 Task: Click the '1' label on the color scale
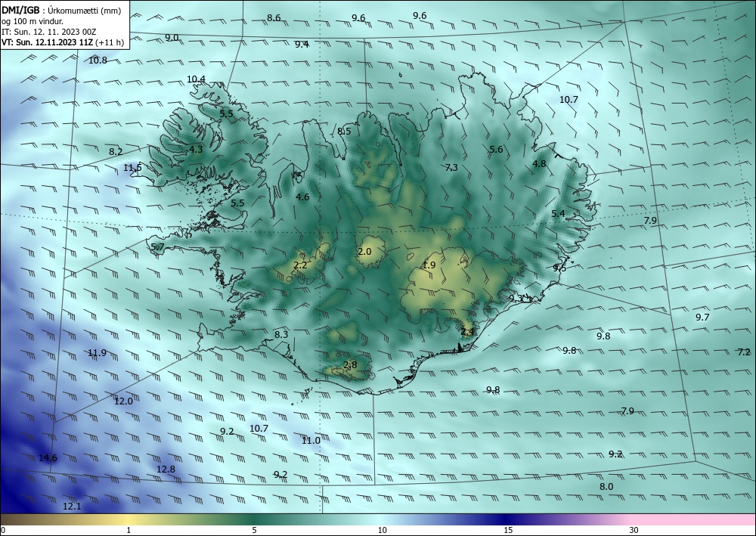point(129,531)
